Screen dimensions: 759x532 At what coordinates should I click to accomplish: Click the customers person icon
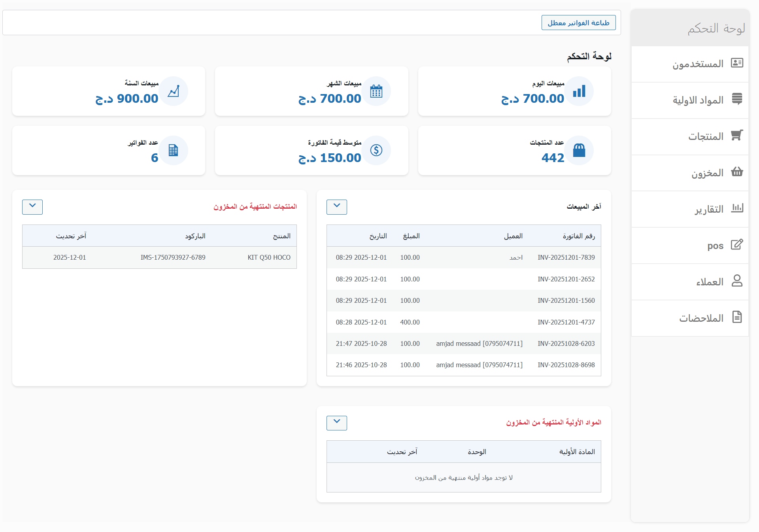tap(737, 281)
